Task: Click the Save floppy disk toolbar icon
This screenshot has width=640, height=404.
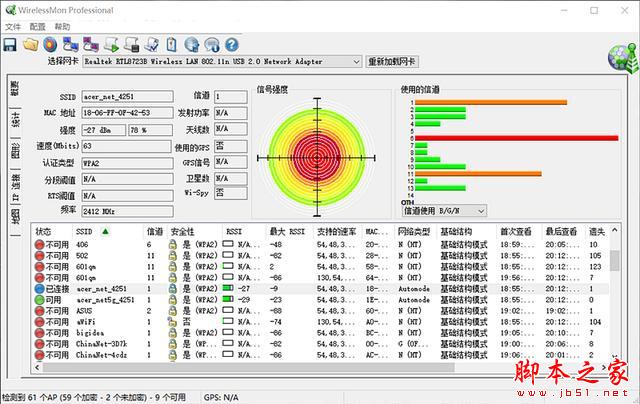Action: [x=10, y=44]
